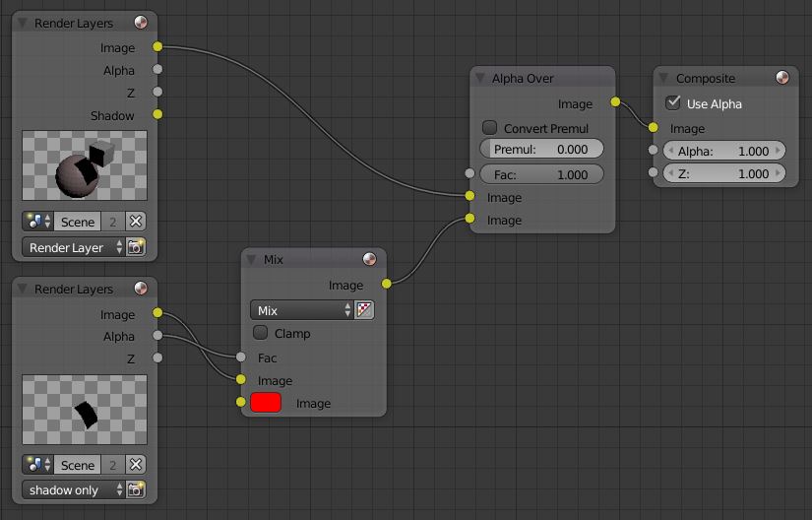Screen dimensions: 812x520
Task: Click render camera icon beside Render Layer dropdown
Action: [x=136, y=247]
